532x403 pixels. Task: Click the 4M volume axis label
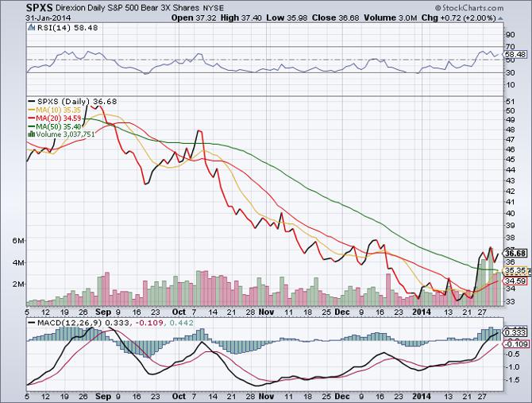18,262
